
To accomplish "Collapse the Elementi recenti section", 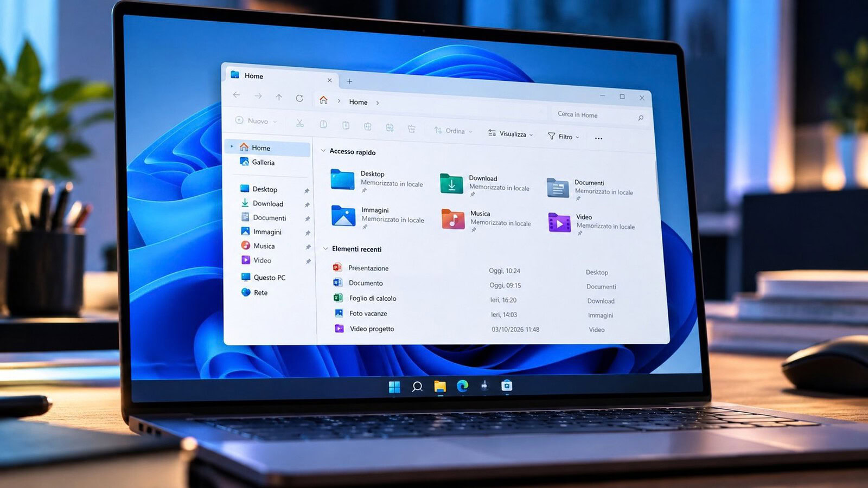I will [325, 248].
